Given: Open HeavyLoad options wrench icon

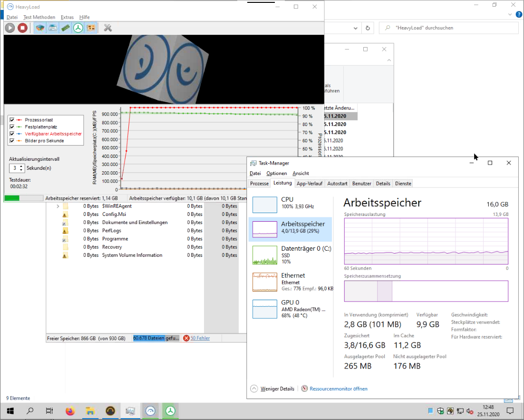Looking at the screenshot, I should coord(108,28).
